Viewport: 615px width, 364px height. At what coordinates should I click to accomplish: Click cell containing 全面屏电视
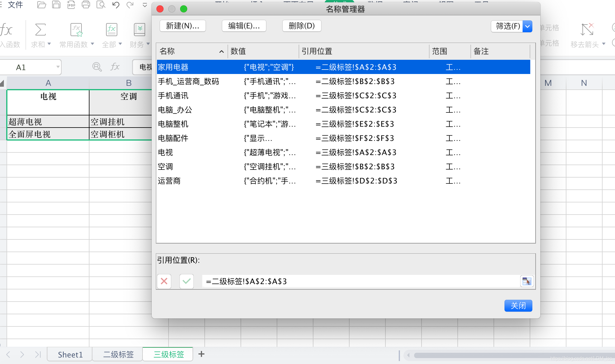48,134
